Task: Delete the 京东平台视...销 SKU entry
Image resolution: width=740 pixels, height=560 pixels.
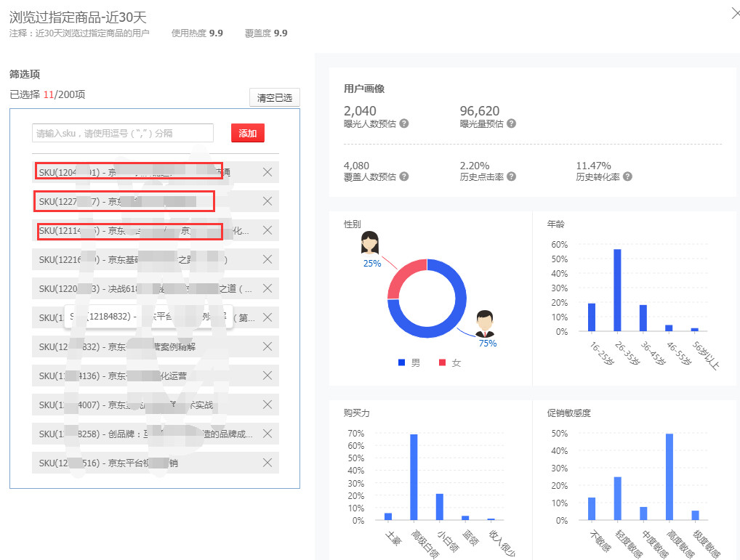Action: coord(268,463)
